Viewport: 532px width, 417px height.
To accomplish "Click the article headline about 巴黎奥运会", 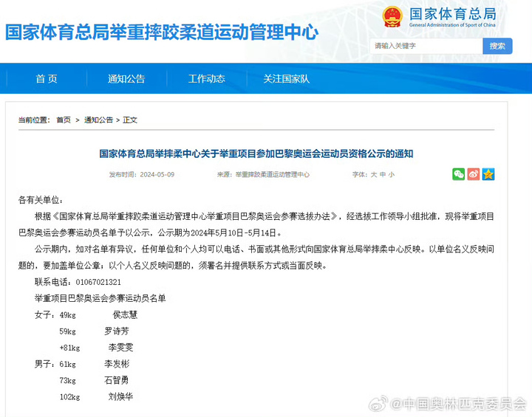I will [256, 154].
